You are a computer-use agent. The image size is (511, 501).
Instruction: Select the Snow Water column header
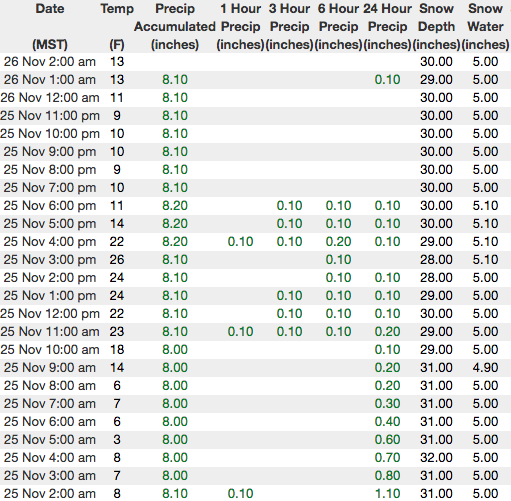pos(485,26)
